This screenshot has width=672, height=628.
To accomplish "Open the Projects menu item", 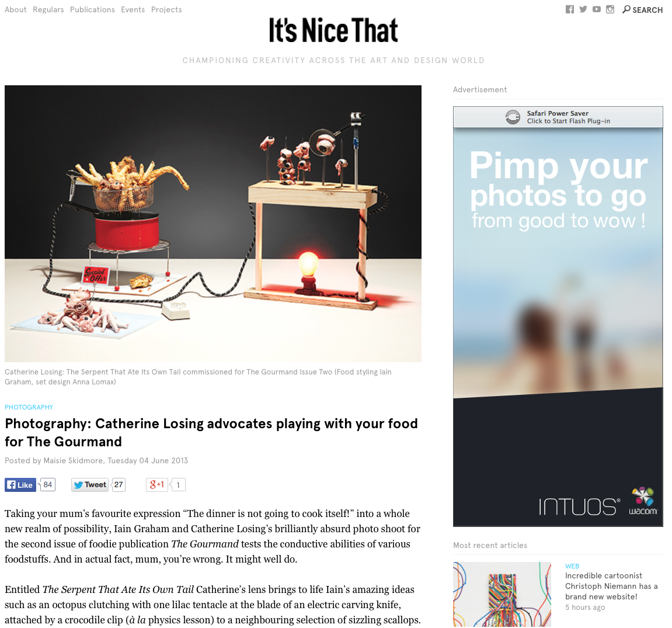I will click(166, 9).
